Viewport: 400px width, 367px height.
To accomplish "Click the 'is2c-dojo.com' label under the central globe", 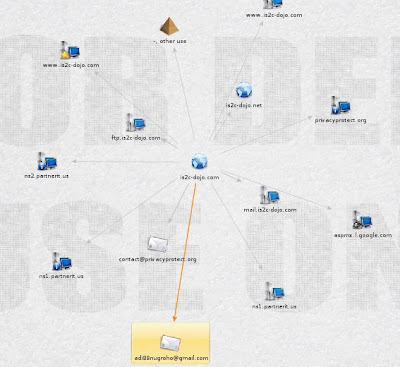I will (199, 177).
